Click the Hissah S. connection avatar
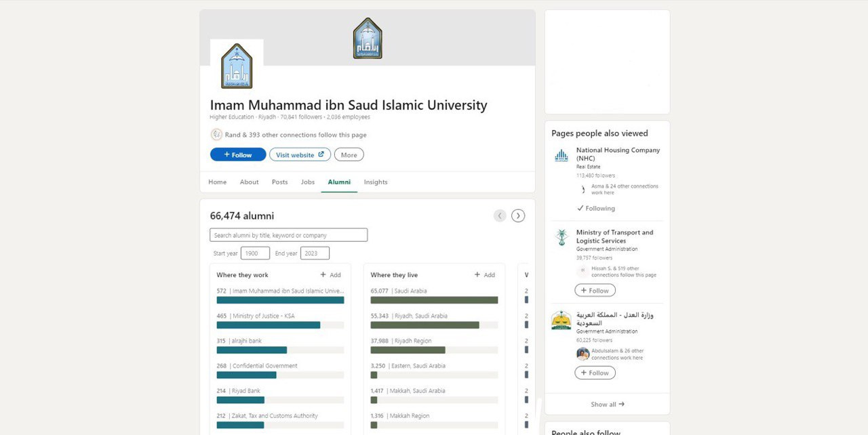 (x=583, y=271)
